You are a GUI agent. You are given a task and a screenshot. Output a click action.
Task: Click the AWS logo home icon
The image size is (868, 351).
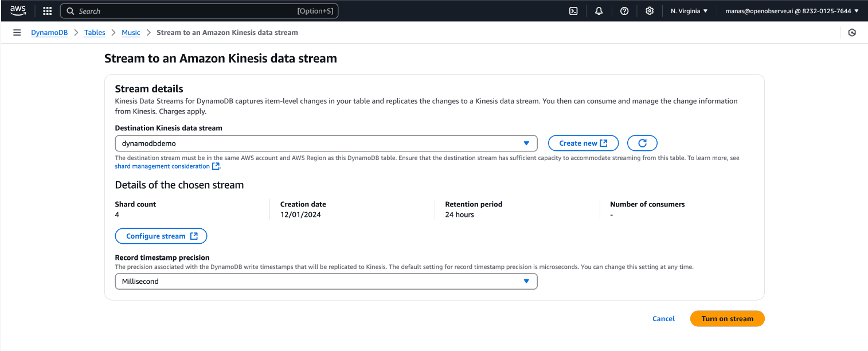pos(18,10)
